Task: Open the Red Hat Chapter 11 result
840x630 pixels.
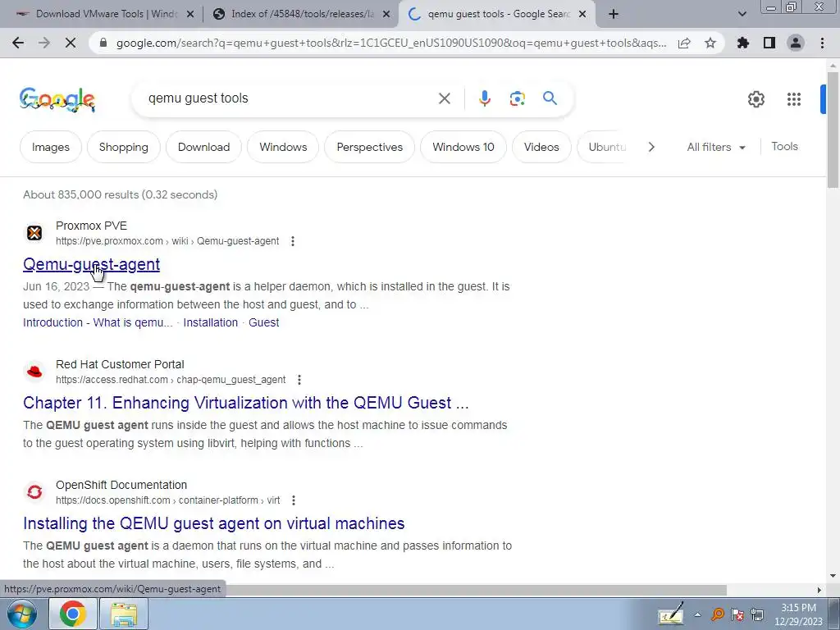Action: [246, 403]
